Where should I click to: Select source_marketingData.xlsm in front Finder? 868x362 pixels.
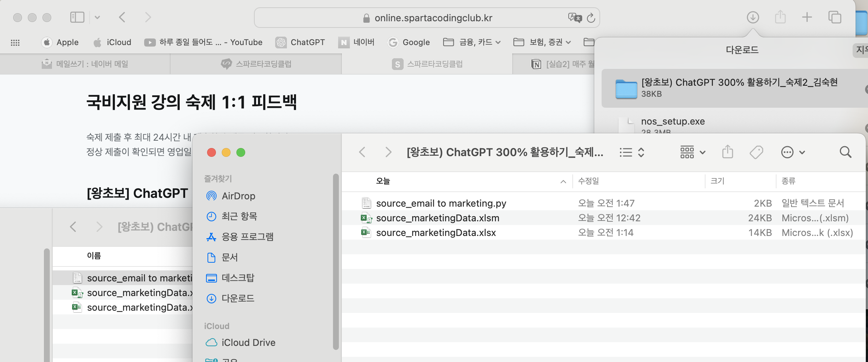(604, 218)
